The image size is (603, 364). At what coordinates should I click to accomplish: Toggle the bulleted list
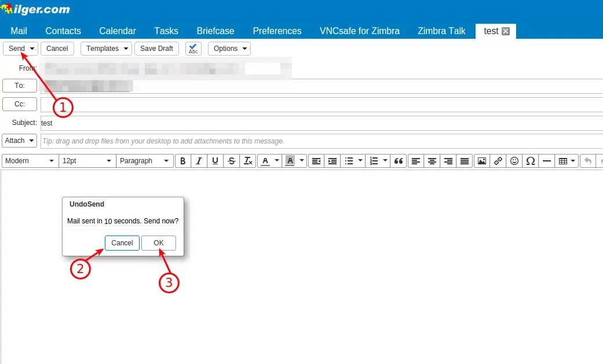(350, 160)
